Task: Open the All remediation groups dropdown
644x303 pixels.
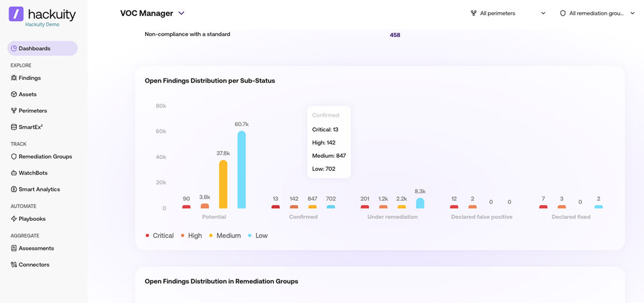Action: click(x=597, y=13)
